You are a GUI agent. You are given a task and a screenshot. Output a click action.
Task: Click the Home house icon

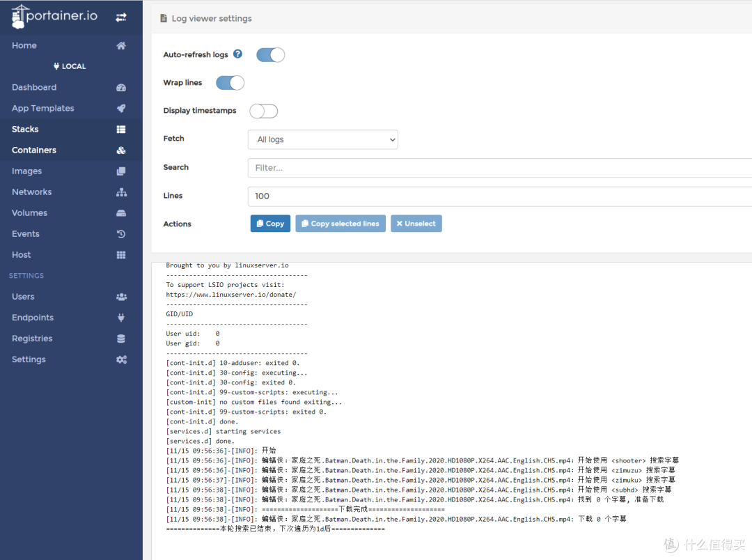pyautogui.click(x=121, y=45)
